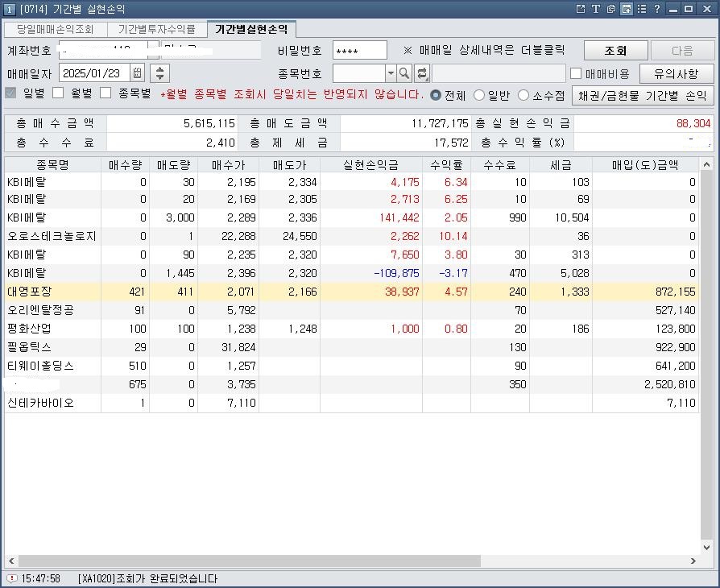
Task: Click the copy screen icon in title bar
Action: 611,7
